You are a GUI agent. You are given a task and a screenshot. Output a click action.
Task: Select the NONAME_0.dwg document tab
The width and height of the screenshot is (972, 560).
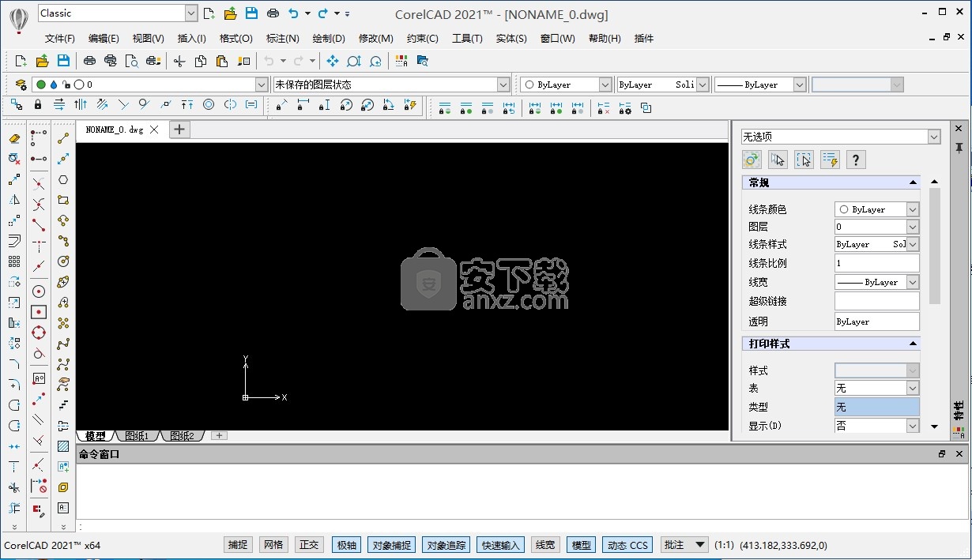(x=115, y=130)
